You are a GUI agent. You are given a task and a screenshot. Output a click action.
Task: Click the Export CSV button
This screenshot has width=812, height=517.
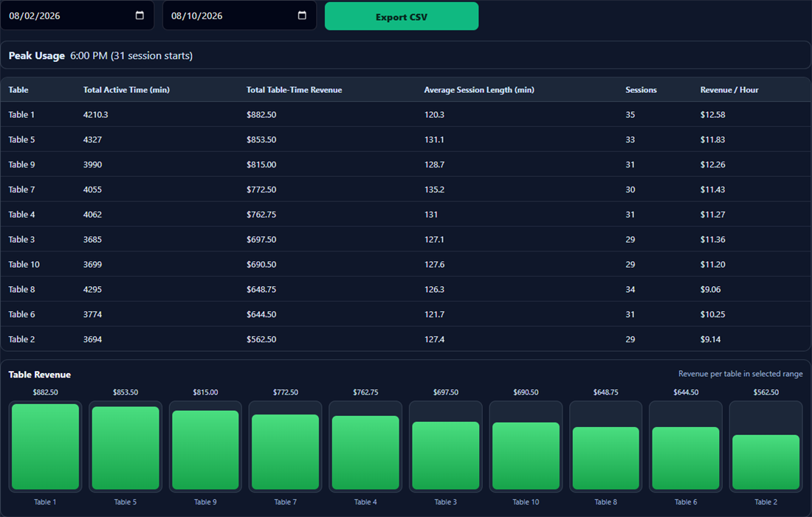tap(402, 16)
